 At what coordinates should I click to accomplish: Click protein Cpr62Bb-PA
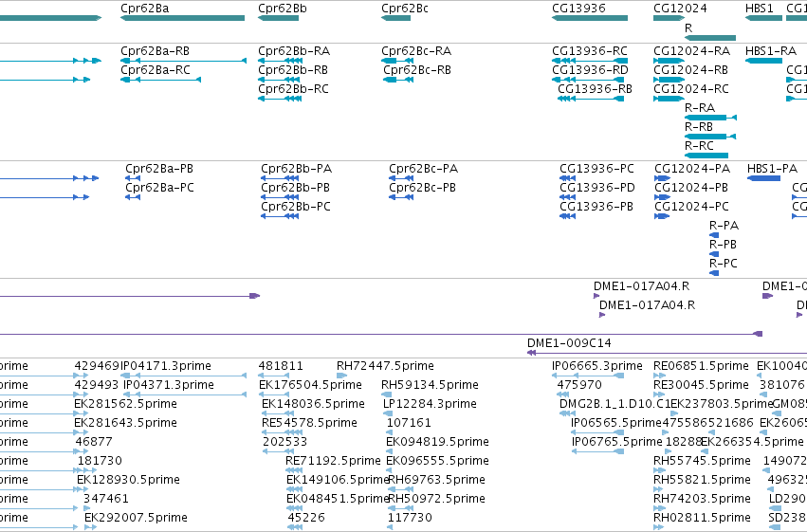[280, 178]
